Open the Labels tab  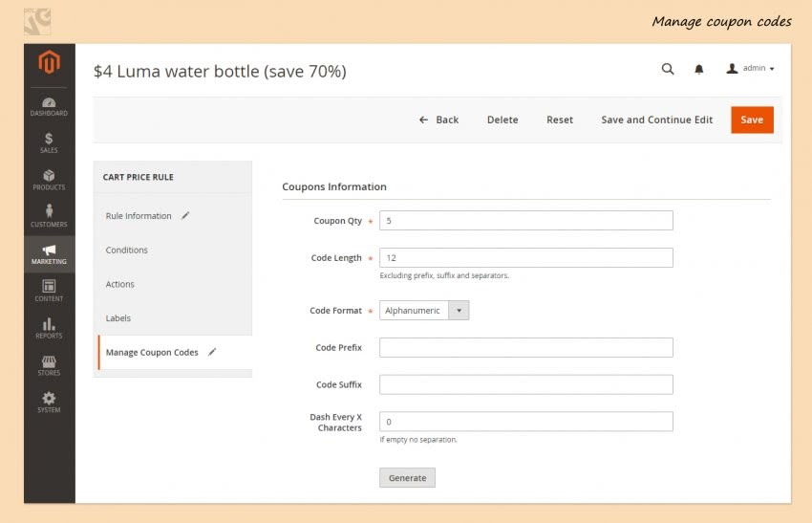[x=118, y=318]
